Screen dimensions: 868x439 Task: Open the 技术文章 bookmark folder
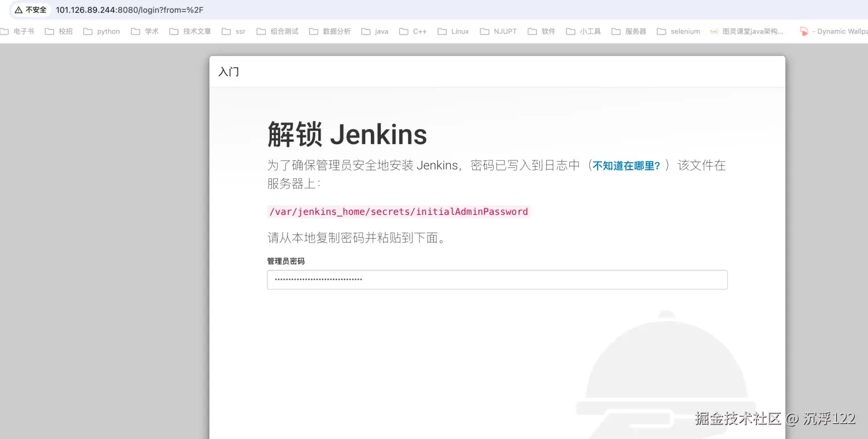[190, 31]
